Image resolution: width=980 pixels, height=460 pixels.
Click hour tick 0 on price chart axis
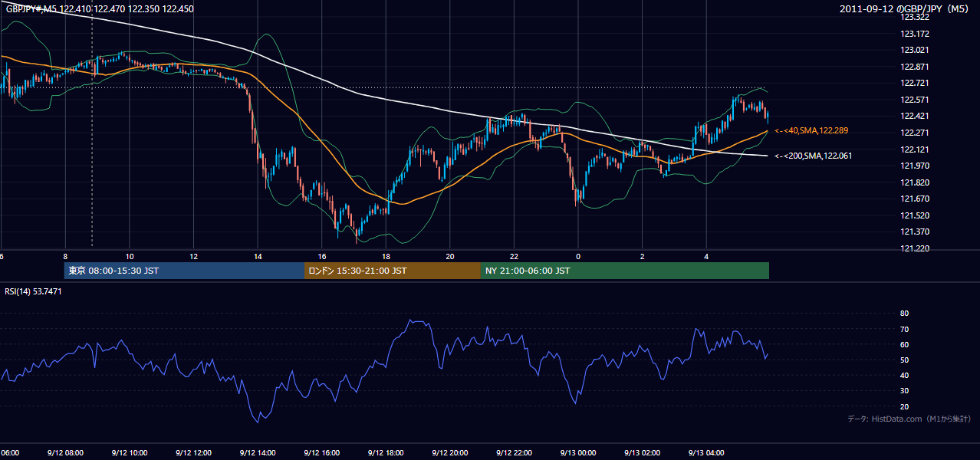click(578, 256)
